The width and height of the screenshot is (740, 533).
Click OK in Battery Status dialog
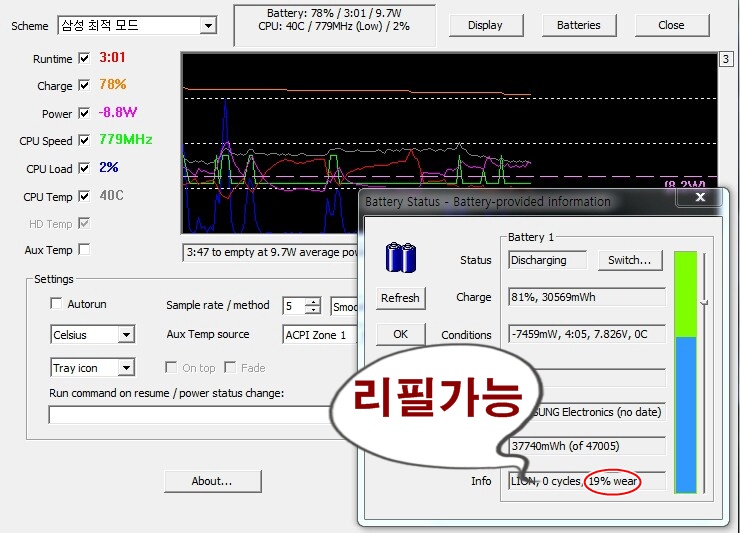[400, 334]
